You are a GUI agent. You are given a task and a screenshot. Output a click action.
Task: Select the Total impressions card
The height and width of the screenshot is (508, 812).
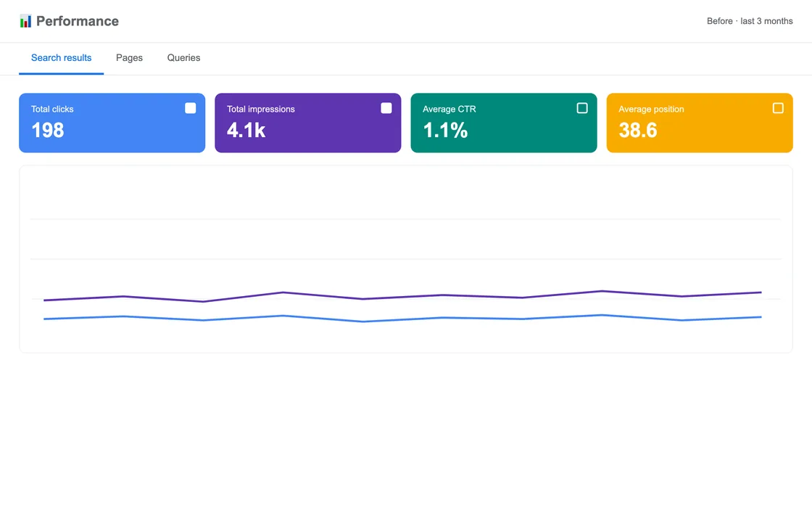(307, 123)
